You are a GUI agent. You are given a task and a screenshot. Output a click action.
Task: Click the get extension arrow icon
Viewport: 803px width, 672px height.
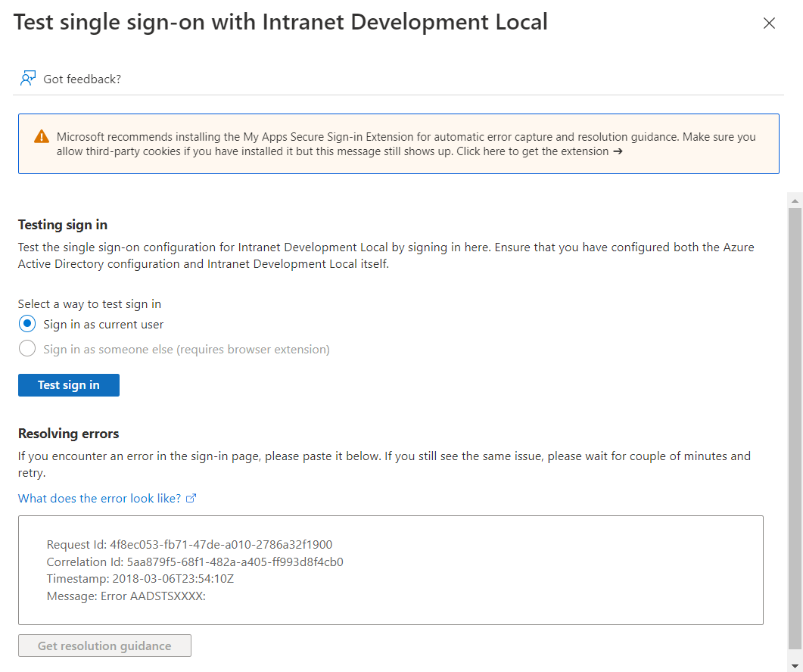[618, 151]
